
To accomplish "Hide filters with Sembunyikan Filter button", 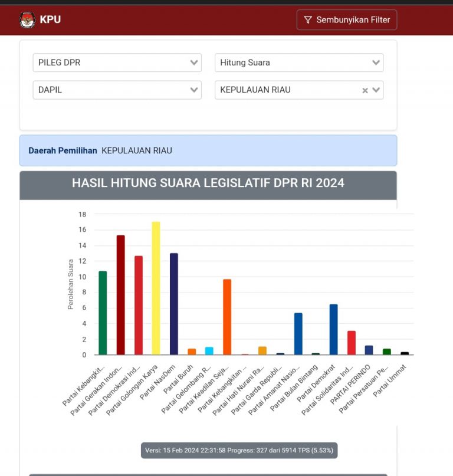I will tap(347, 20).
